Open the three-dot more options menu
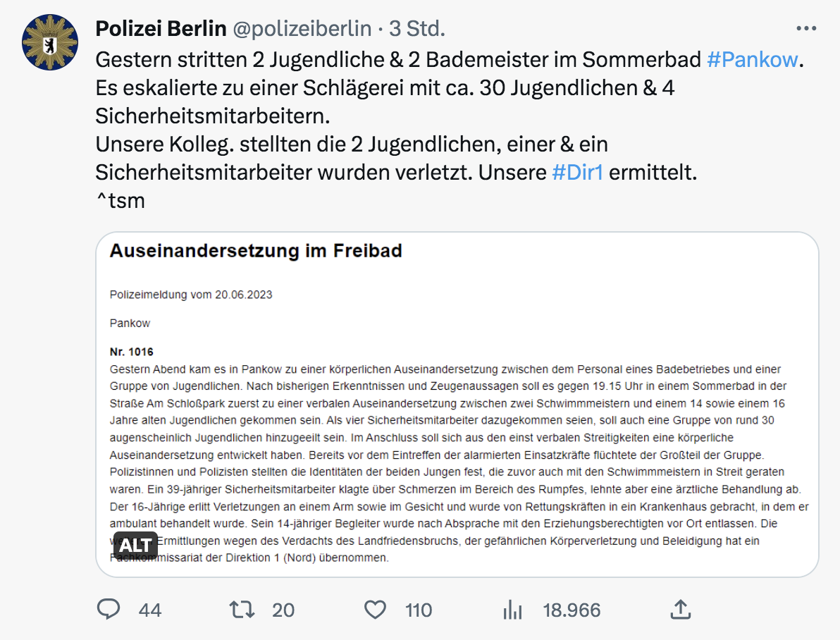This screenshot has height=640, width=840. pos(805,29)
